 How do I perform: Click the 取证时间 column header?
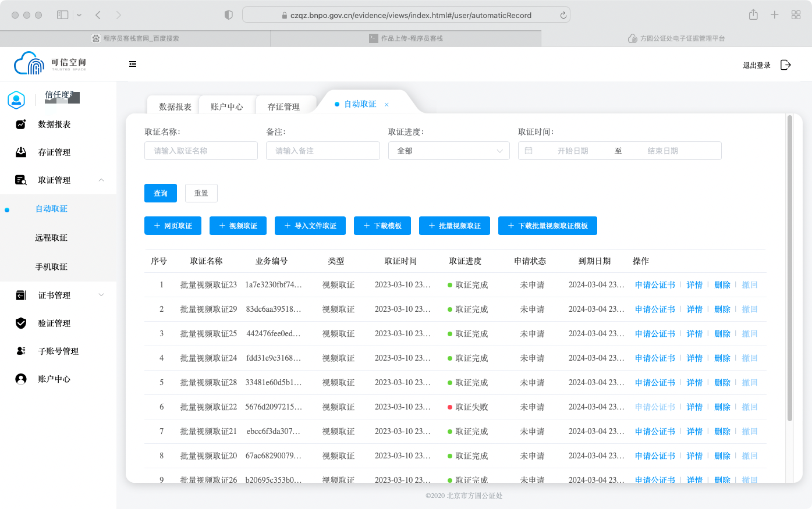point(400,261)
